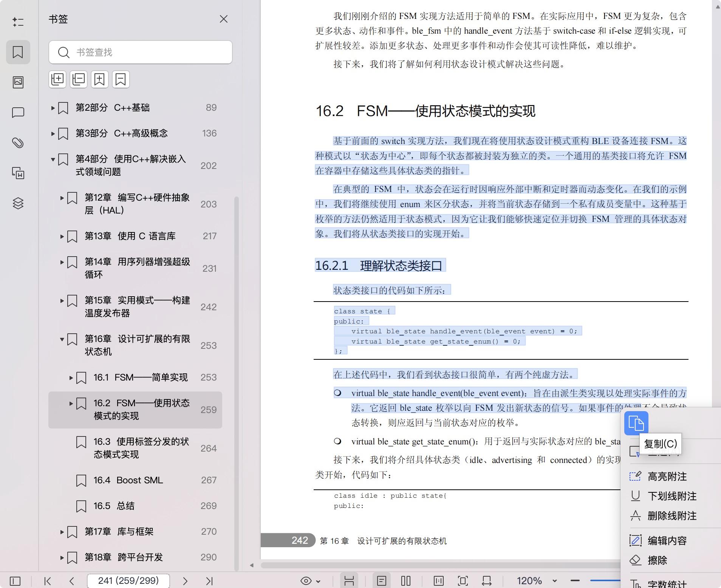The image size is (721, 588).
Task: Go to next page arrow
Action: (x=185, y=581)
